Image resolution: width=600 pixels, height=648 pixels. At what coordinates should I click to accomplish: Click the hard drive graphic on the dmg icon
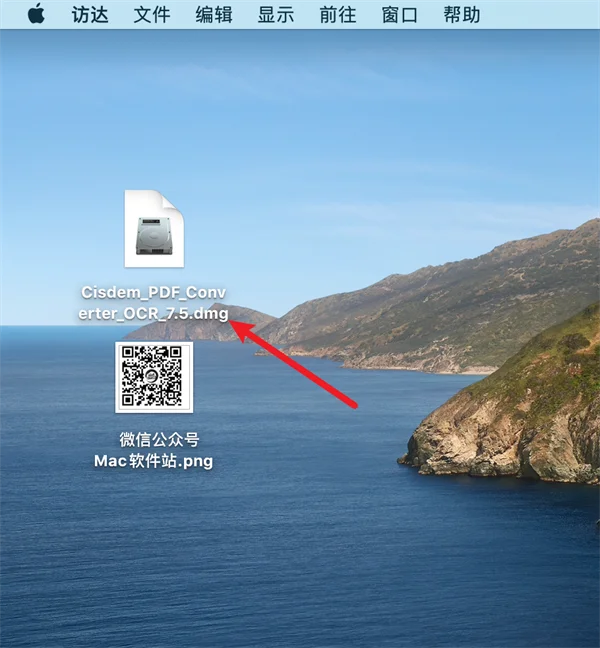(154, 236)
